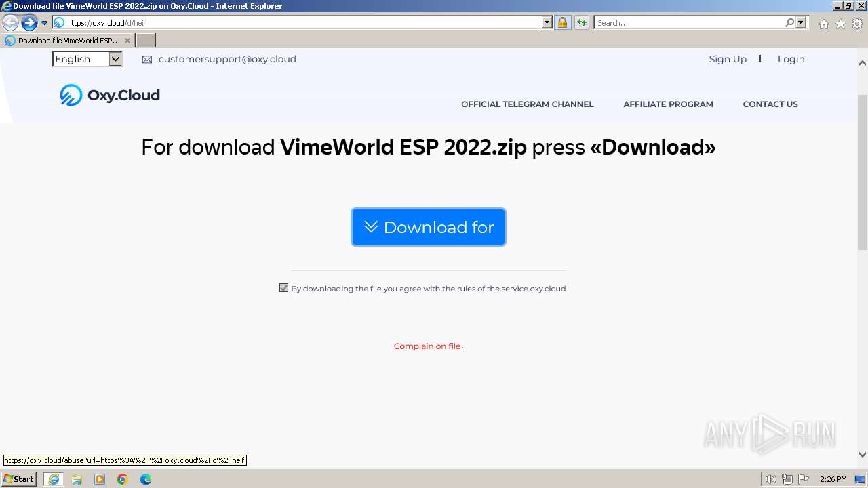Open a new blank tab
The image size is (868, 488).
[x=146, y=41]
